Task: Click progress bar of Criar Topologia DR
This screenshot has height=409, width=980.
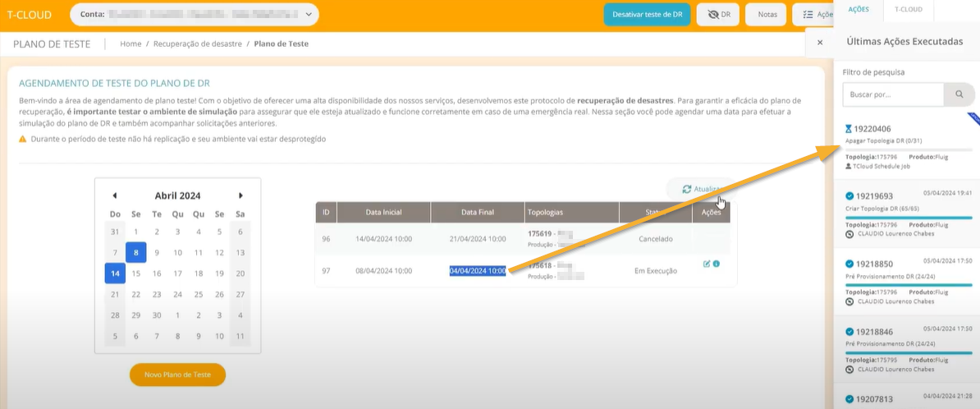Action: click(x=909, y=218)
